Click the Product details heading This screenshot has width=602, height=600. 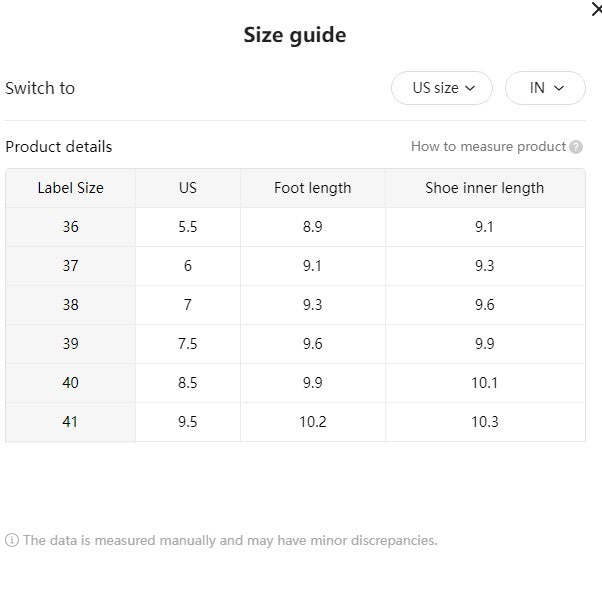tap(59, 147)
